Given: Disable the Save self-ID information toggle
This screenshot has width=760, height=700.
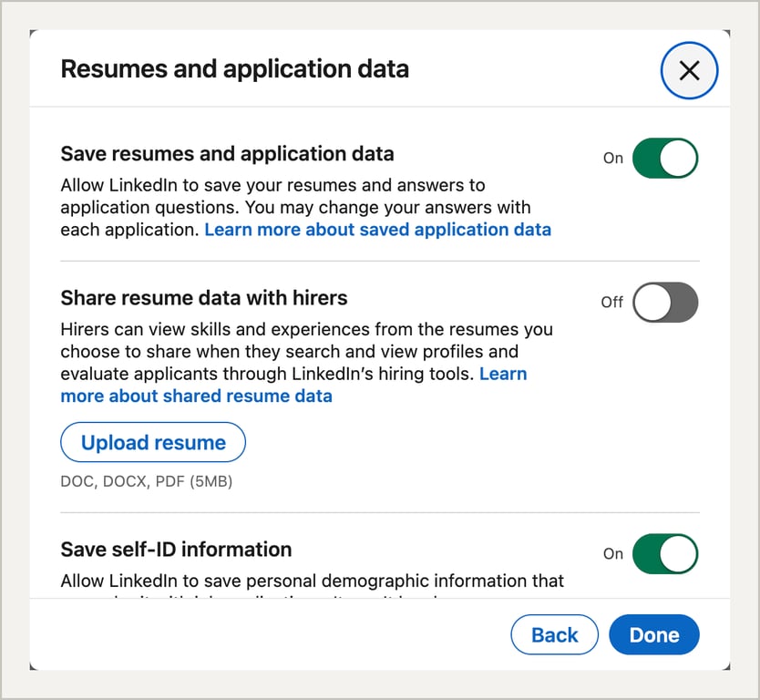Looking at the screenshot, I should (x=665, y=553).
